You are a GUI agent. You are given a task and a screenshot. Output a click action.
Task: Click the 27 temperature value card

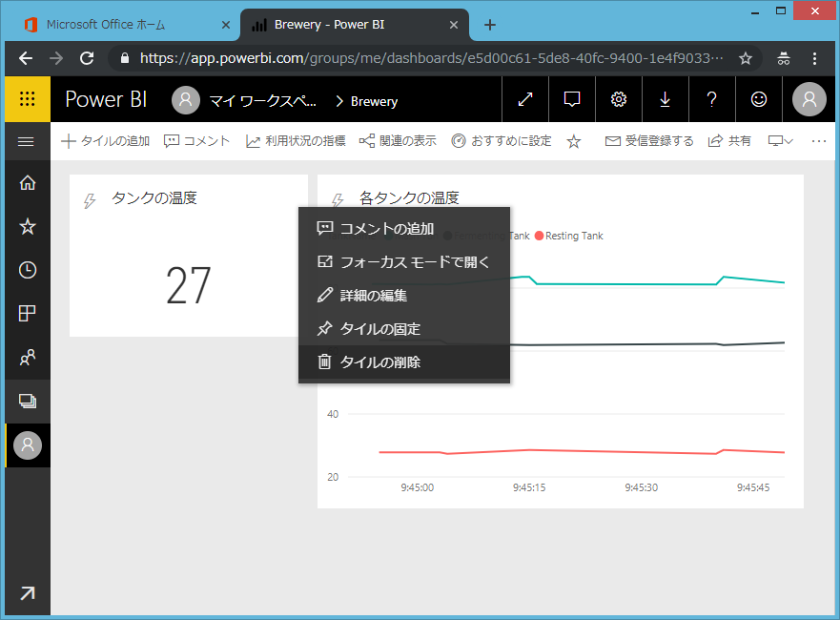click(188, 285)
